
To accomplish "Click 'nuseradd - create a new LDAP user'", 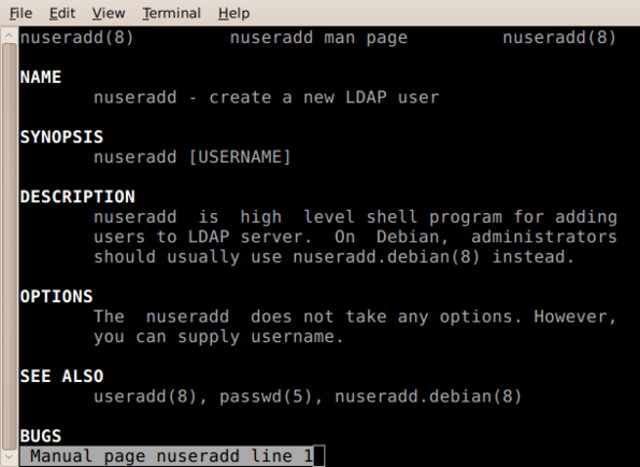I will tap(267, 98).
